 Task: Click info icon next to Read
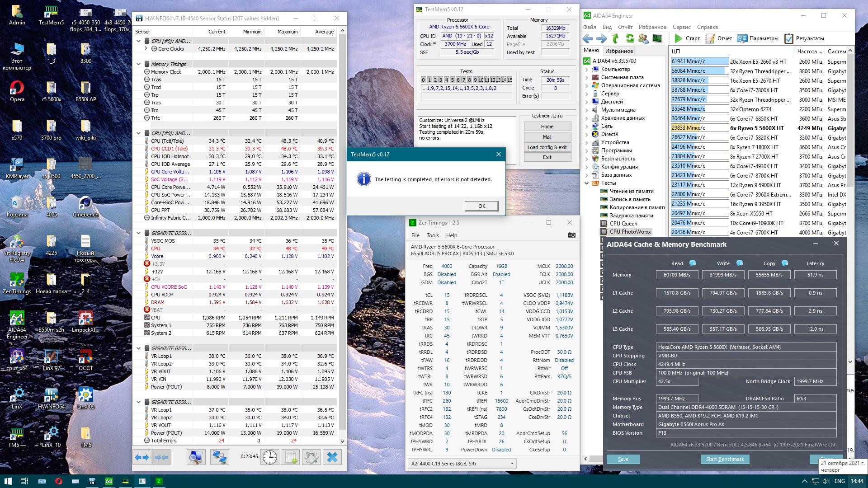[x=692, y=263]
